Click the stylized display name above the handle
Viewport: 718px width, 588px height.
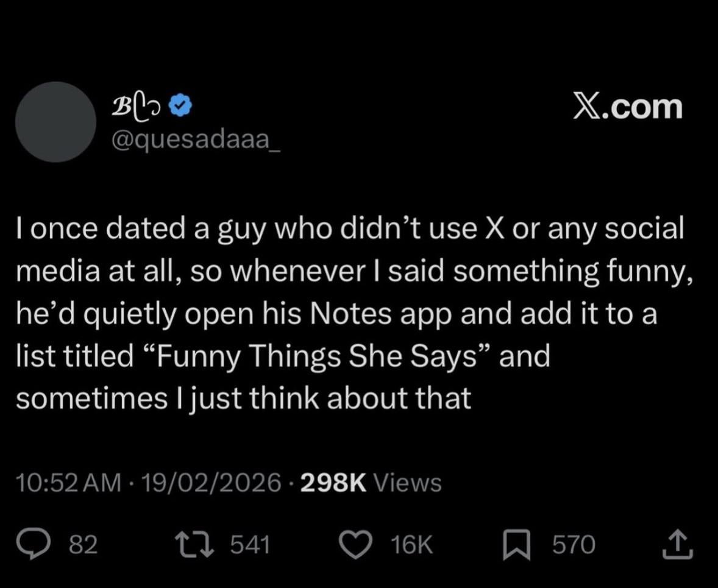[139, 105]
